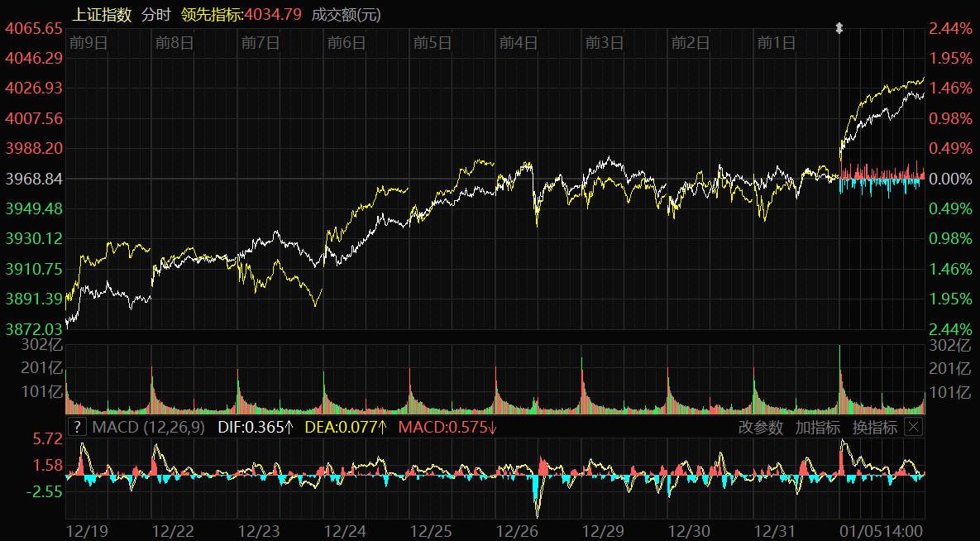Click the DIF:0.365 value readout
Viewport: 980px width, 541px height.
pos(255,428)
